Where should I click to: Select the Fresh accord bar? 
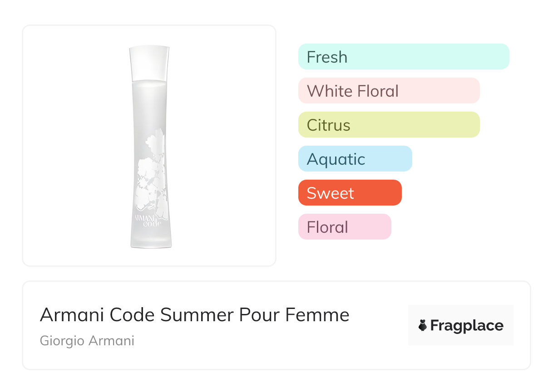[x=403, y=57]
